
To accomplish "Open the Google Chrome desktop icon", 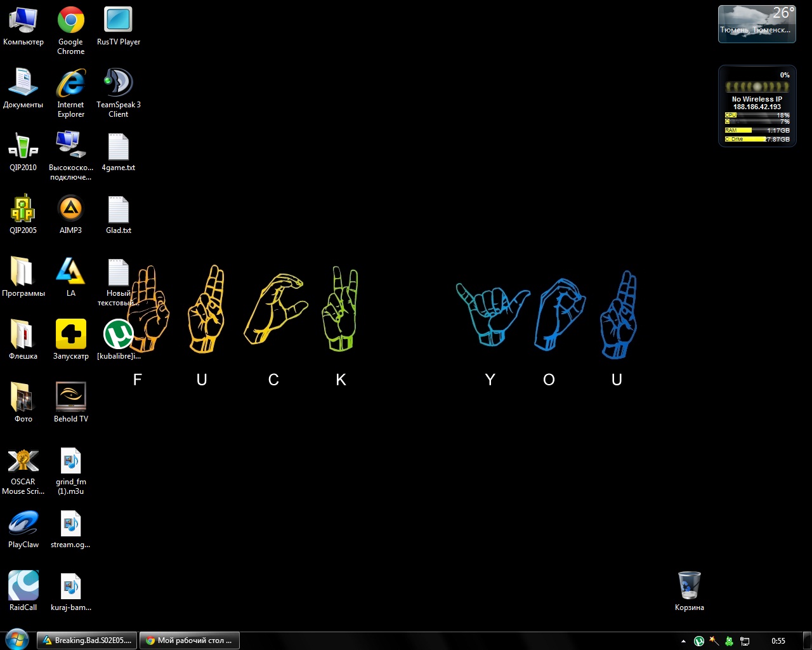I will coord(70,21).
